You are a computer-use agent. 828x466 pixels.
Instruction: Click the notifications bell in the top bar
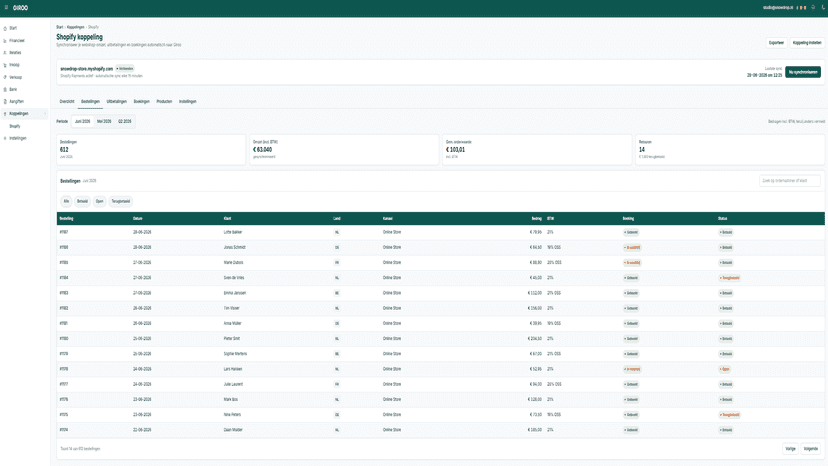pyautogui.click(x=813, y=7)
